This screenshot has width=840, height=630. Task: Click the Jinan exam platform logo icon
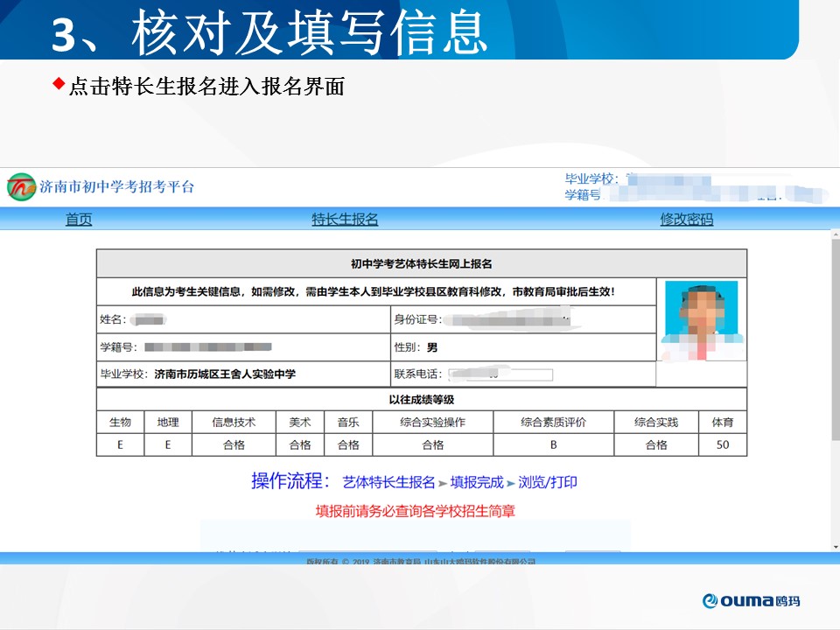tap(21, 186)
